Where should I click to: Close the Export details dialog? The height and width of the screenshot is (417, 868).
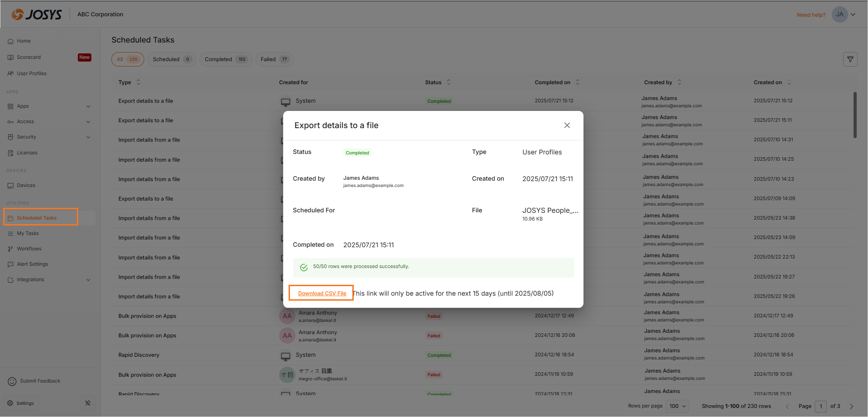point(567,125)
